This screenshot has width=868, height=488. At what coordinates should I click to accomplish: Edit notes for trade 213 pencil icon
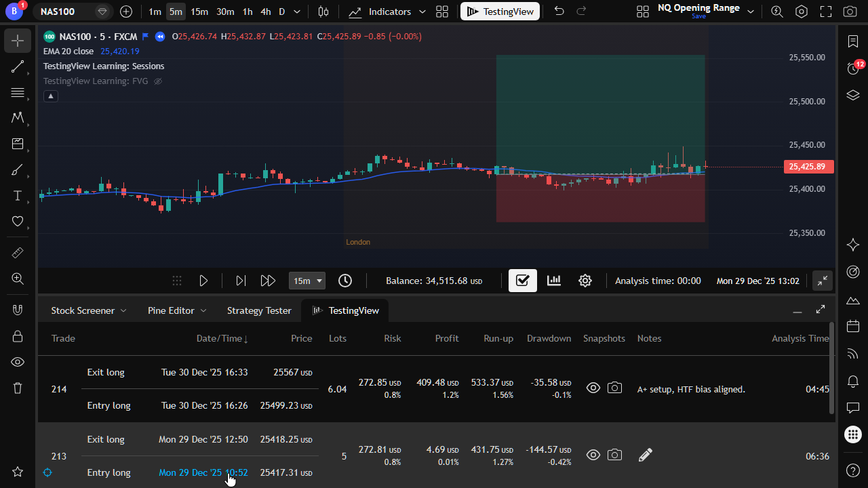(x=646, y=455)
